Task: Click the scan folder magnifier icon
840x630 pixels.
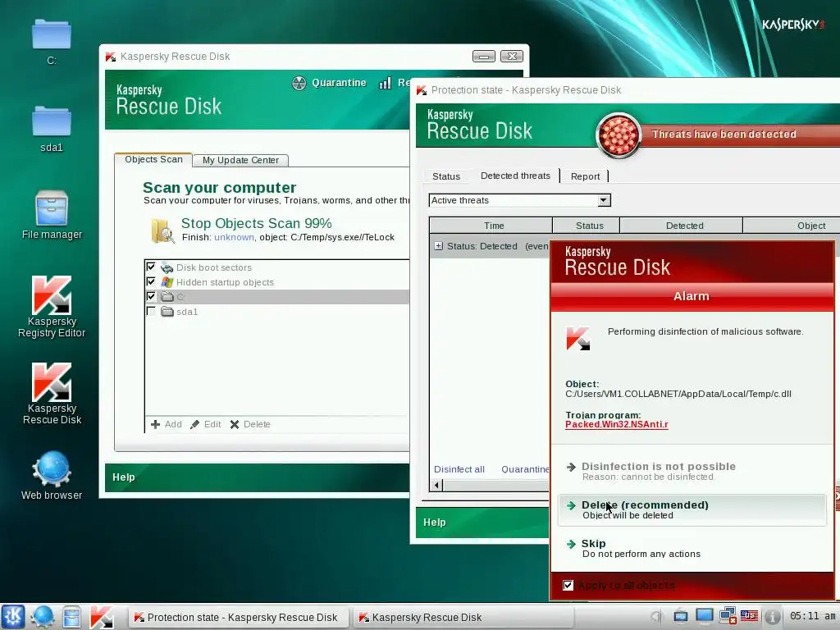Action: pyautogui.click(x=162, y=231)
